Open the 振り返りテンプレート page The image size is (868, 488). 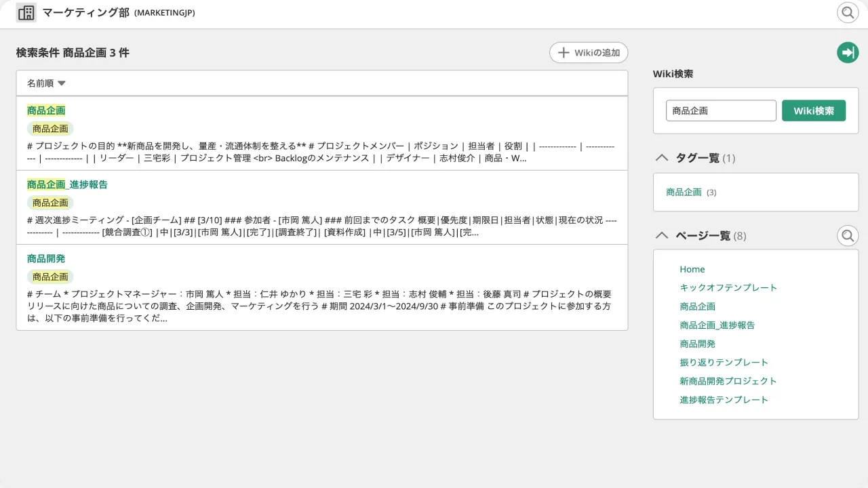pyautogui.click(x=724, y=362)
